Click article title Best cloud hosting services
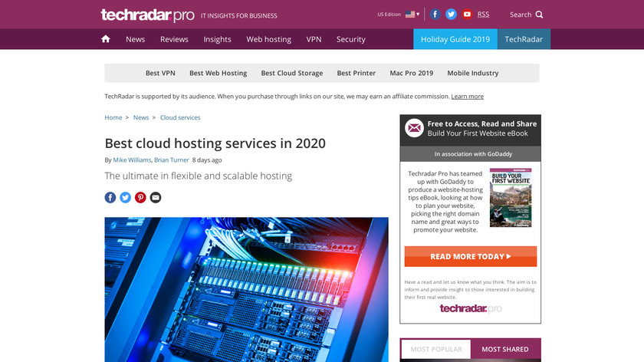This screenshot has width=644, height=362. coord(215,143)
